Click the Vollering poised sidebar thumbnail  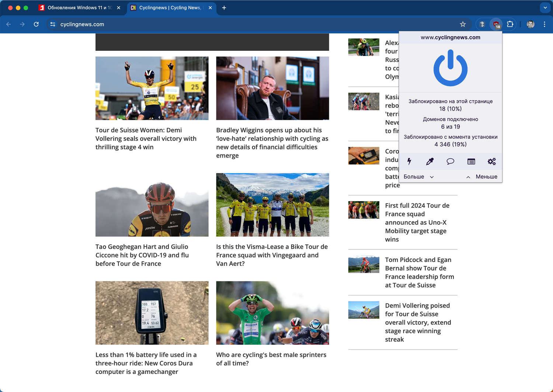point(364,310)
